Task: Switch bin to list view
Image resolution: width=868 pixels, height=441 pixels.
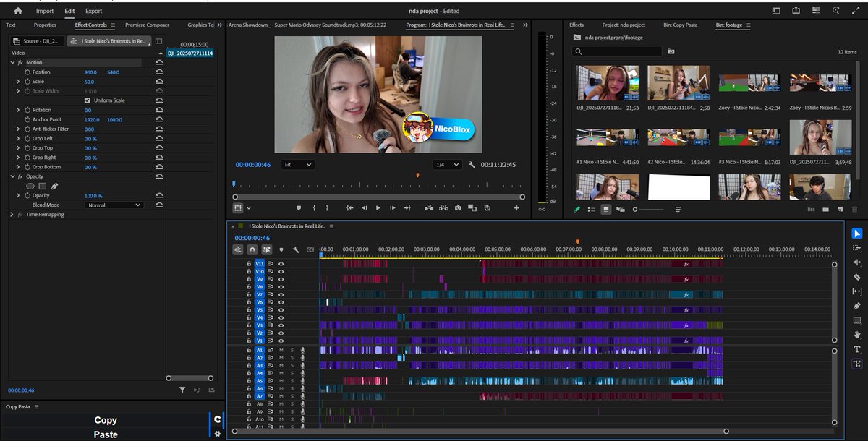Action: pyautogui.click(x=591, y=210)
